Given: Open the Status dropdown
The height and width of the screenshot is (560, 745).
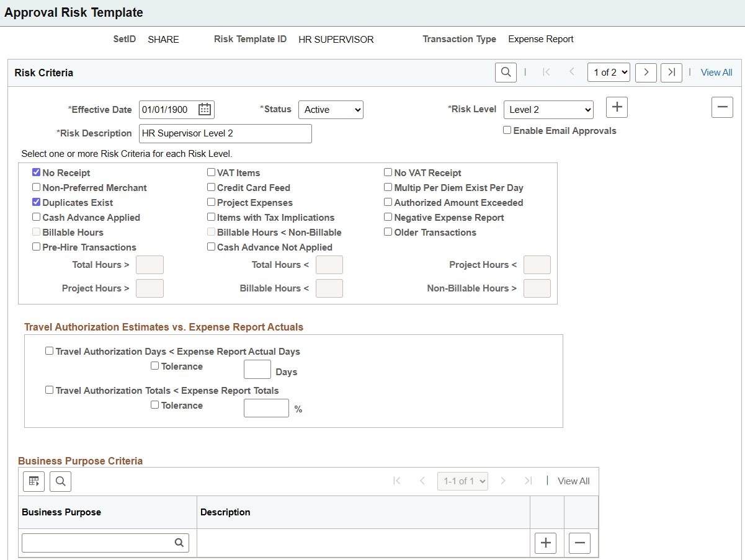Looking at the screenshot, I should [x=331, y=109].
